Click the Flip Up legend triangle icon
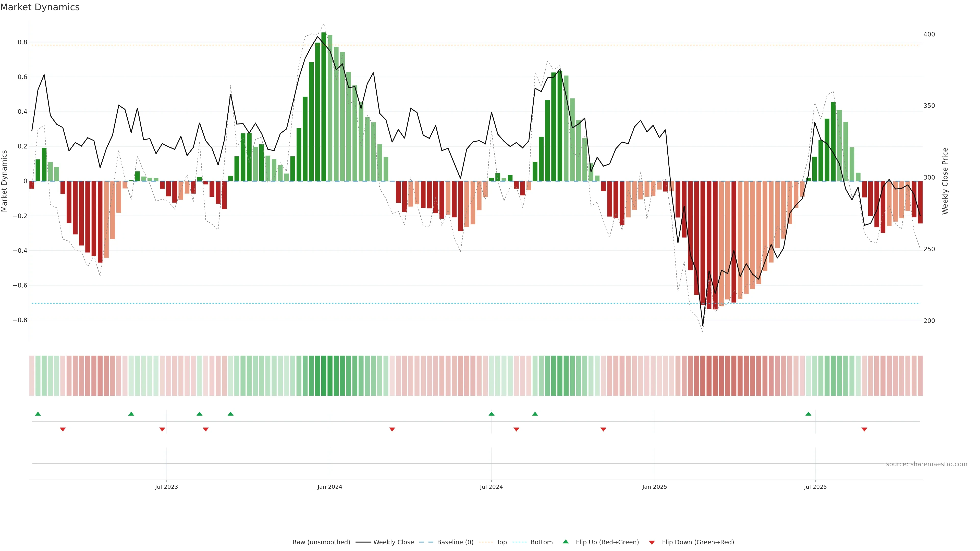980x551 pixels. click(566, 542)
